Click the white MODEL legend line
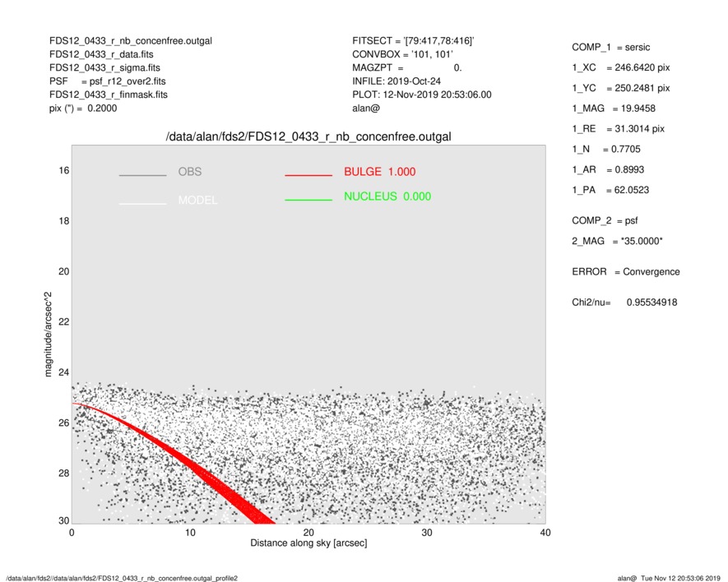The height and width of the screenshot is (582, 728). click(x=142, y=203)
